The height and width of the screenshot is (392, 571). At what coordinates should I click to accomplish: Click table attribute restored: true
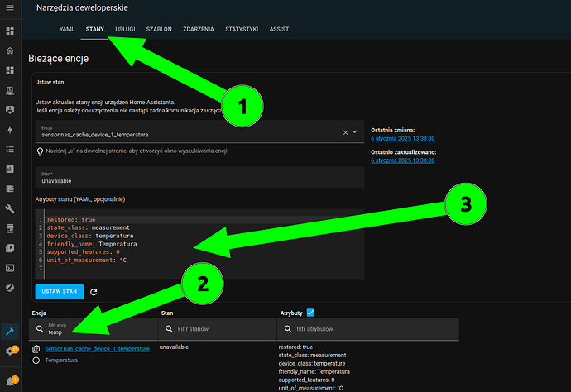point(295,347)
